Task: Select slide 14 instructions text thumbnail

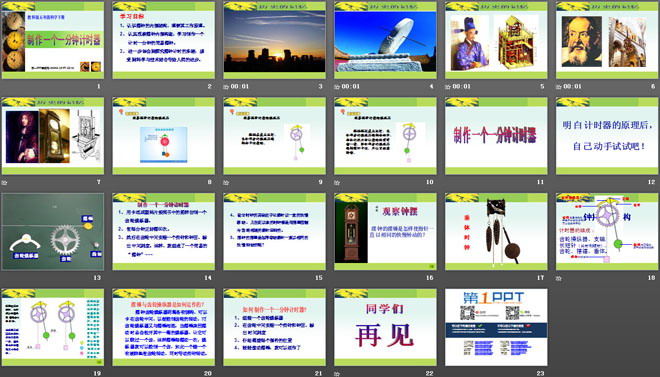Action: (x=163, y=231)
